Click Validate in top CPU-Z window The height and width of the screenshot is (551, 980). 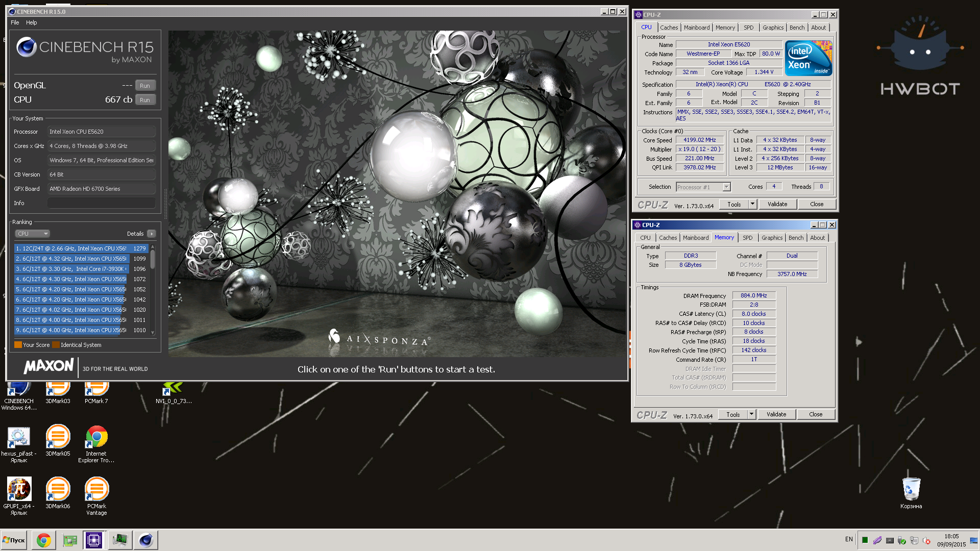coord(777,204)
